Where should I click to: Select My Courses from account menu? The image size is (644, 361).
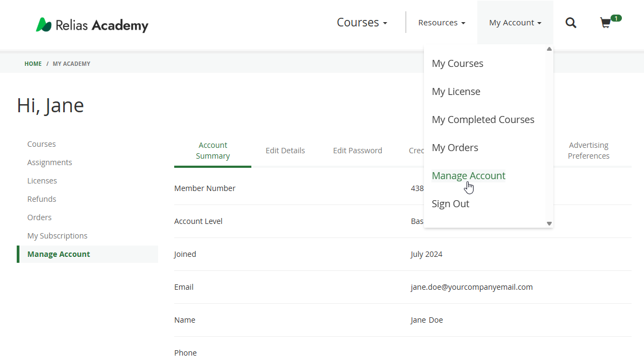[457, 64]
